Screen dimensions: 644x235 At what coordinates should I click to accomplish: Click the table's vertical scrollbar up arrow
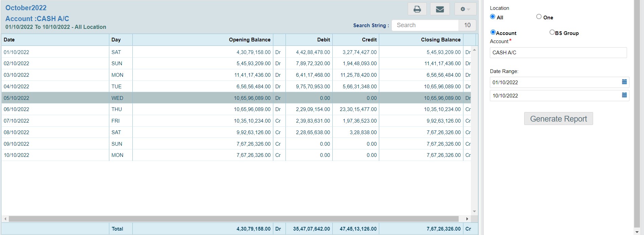point(474,50)
